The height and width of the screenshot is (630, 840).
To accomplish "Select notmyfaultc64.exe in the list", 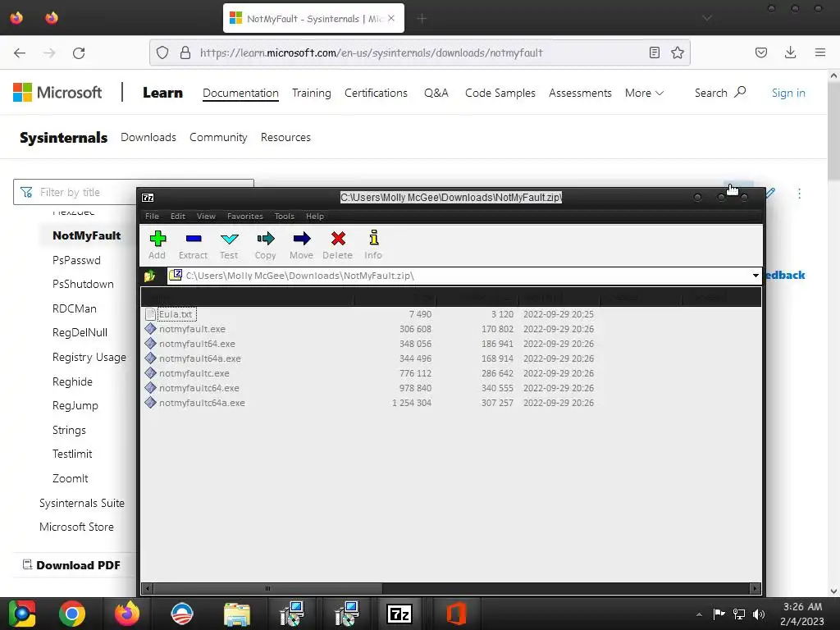I will tap(450, 388).
